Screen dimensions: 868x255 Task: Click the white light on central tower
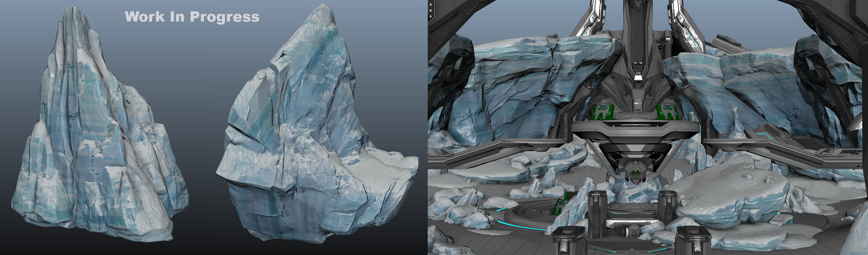[638, 78]
